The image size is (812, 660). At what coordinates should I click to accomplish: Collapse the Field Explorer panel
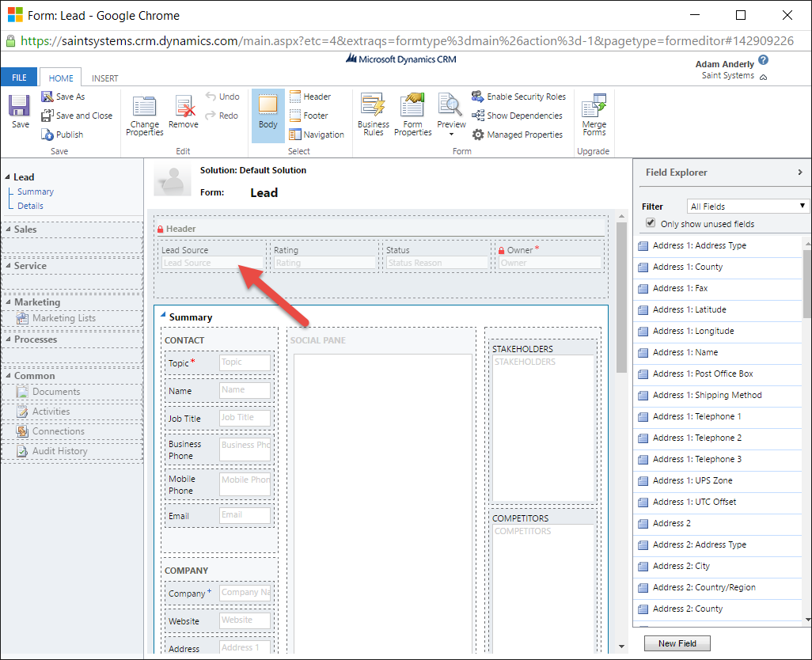point(800,173)
